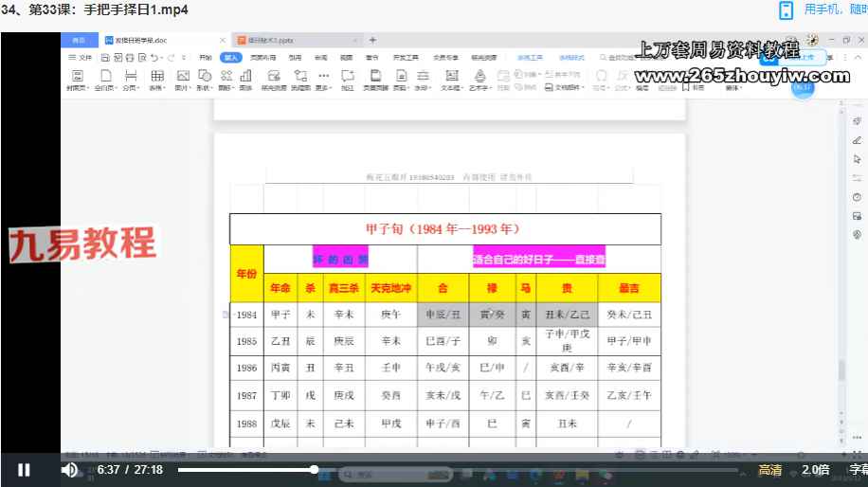Click the cursor select icon in right sidebar
Image resolution: width=868 pixels, height=487 pixels.
pos(857,159)
